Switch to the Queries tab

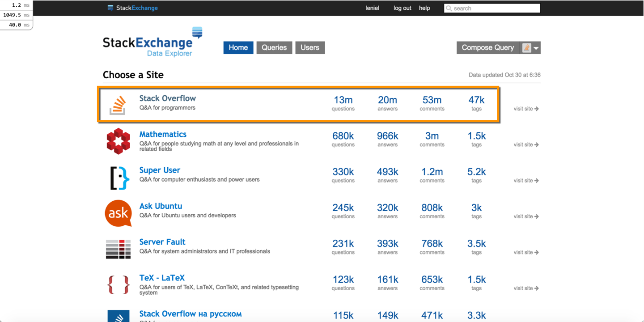coord(274,47)
